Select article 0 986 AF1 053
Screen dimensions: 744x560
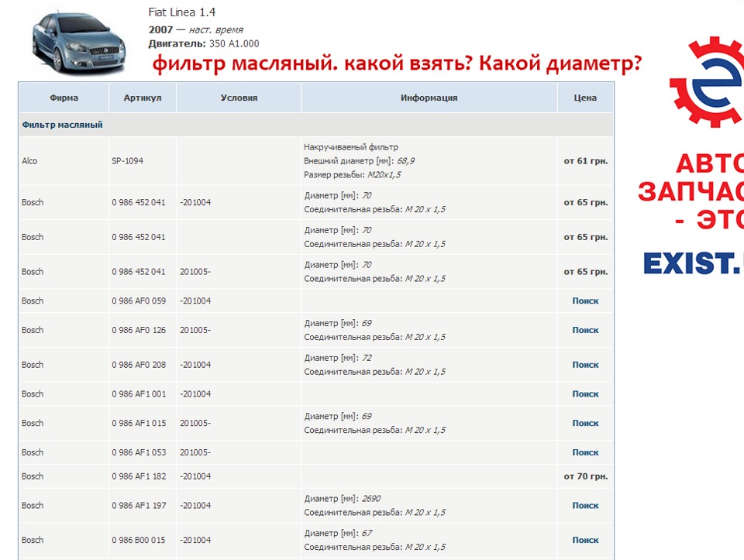[139, 452]
